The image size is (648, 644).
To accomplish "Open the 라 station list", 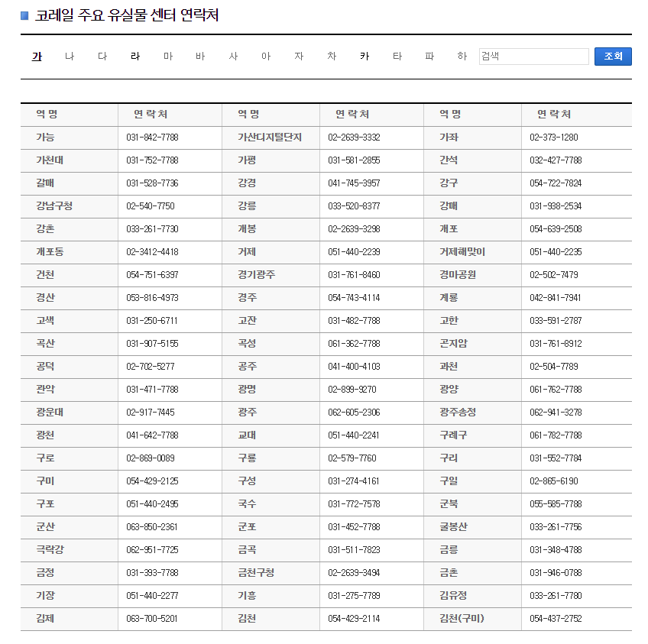I will (134, 56).
